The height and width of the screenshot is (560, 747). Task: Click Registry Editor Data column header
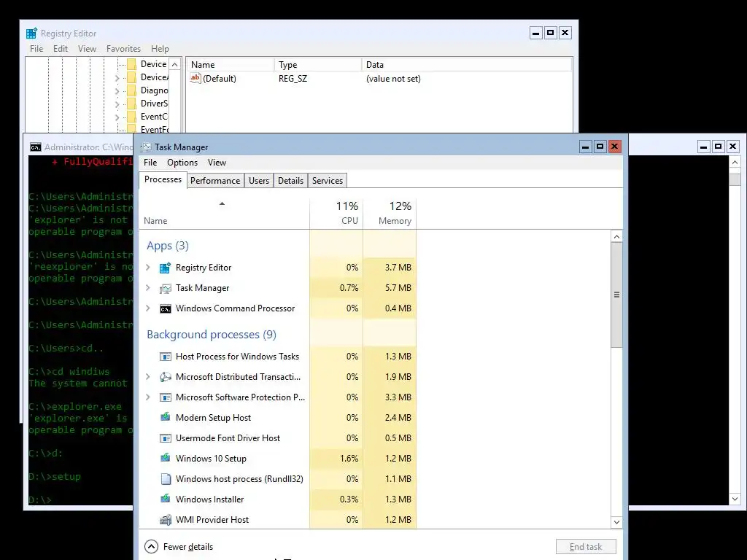466,65
